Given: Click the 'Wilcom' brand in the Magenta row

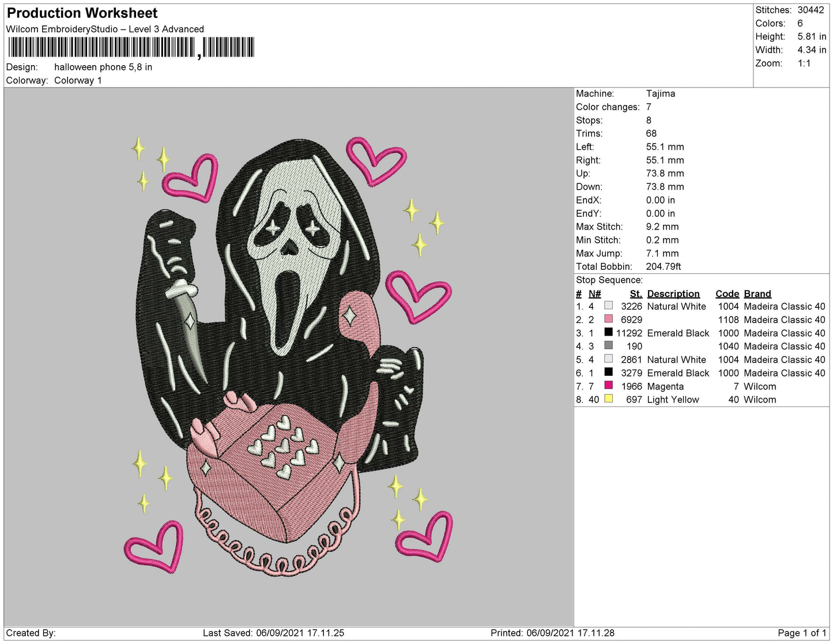Looking at the screenshot, I should tap(760, 386).
